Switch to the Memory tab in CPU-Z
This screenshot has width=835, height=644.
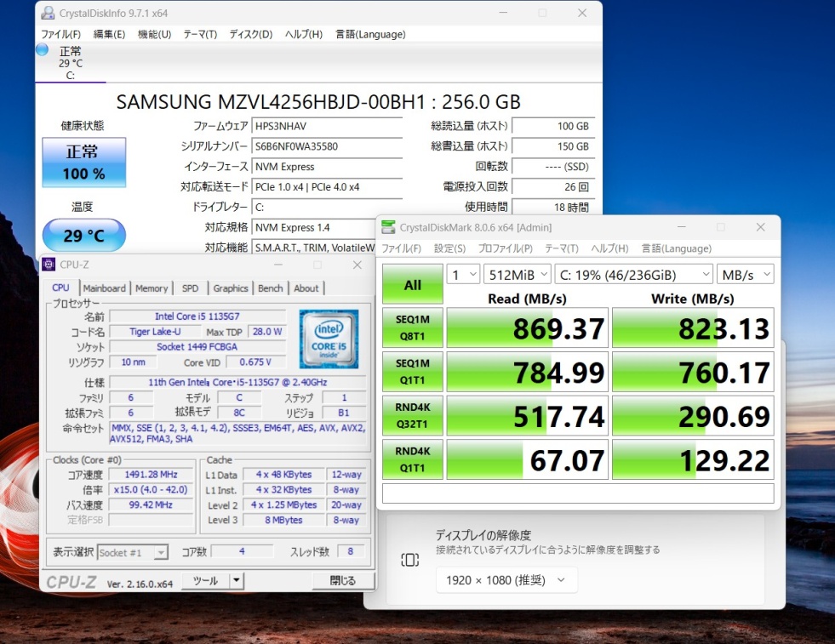click(152, 288)
